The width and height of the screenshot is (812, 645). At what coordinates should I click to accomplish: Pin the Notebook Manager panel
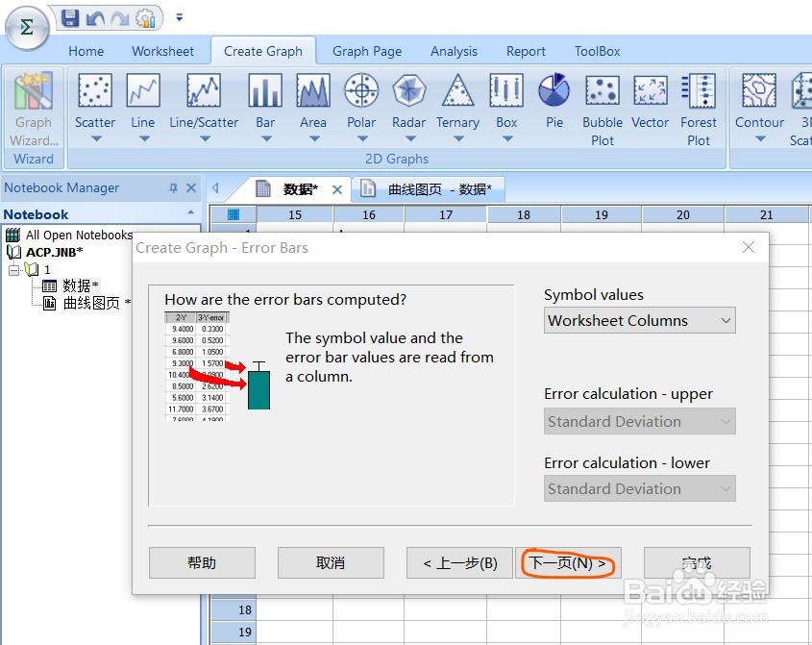point(174,187)
